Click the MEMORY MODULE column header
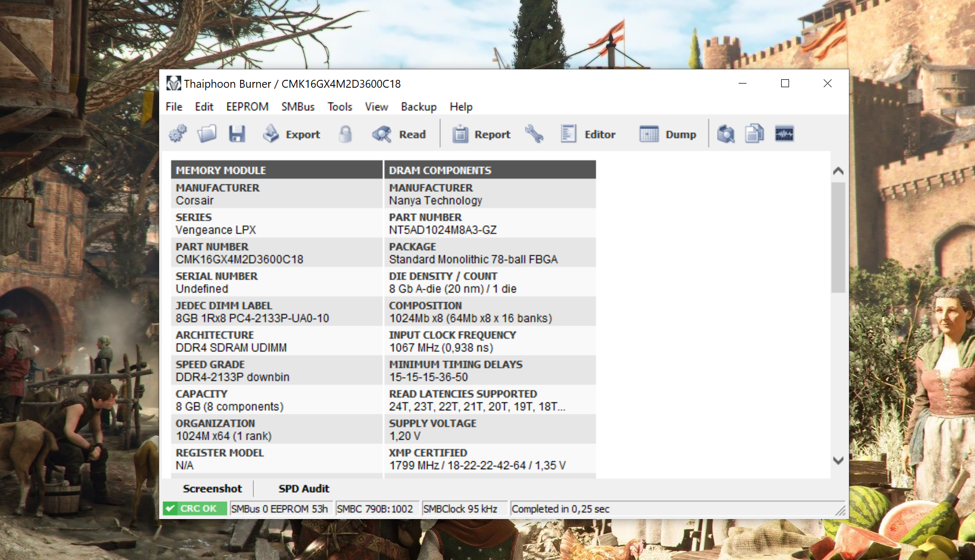Image resolution: width=975 pixels, height=560 pixels. click(277, 170)
